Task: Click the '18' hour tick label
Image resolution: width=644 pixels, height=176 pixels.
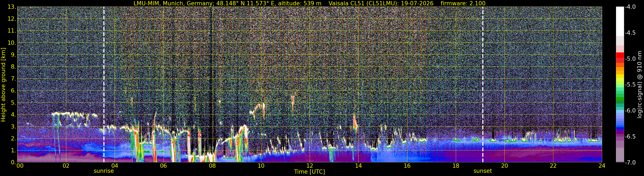Action: click(456, 166)
